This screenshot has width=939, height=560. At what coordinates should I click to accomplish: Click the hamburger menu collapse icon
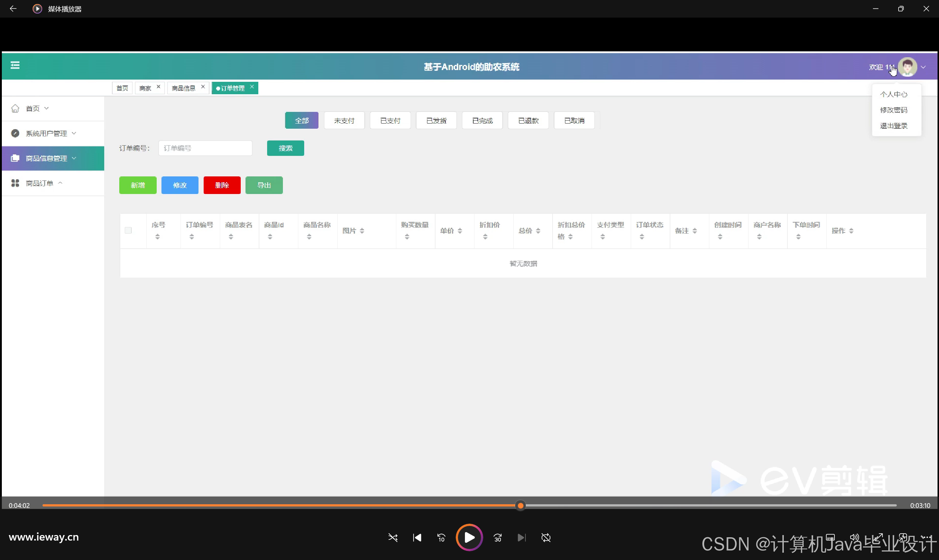(15, 66)
